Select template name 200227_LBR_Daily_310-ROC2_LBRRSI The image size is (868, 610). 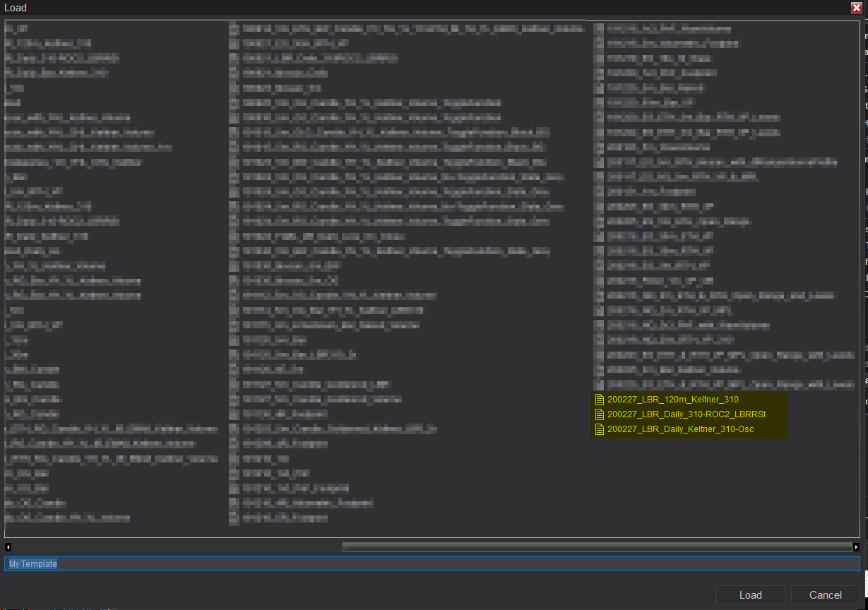tap(686, 414)
